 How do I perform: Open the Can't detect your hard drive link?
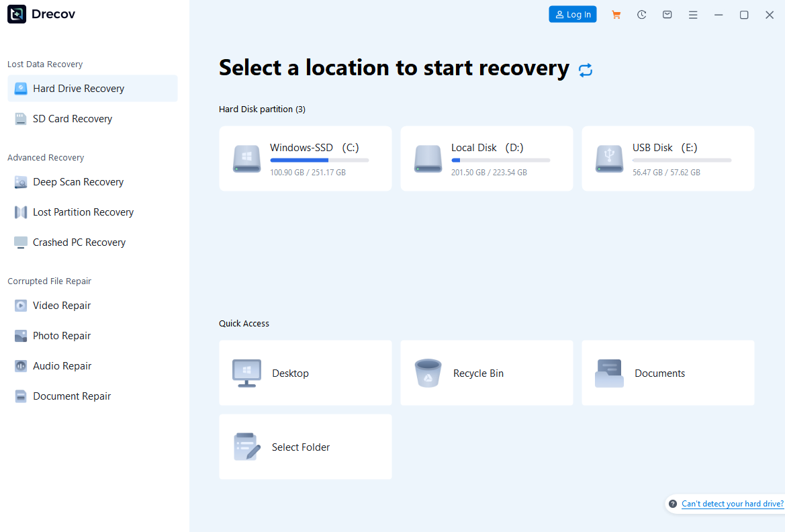pos(732,503)
